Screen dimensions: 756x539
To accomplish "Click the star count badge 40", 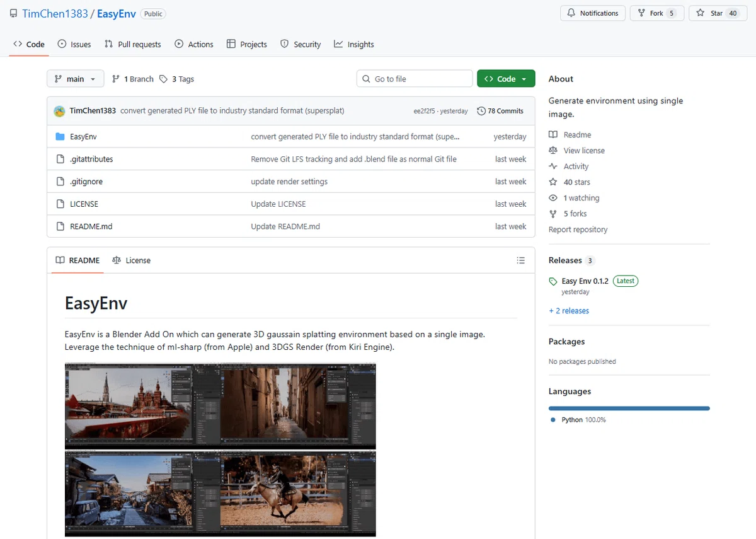I will click(733, 13).
